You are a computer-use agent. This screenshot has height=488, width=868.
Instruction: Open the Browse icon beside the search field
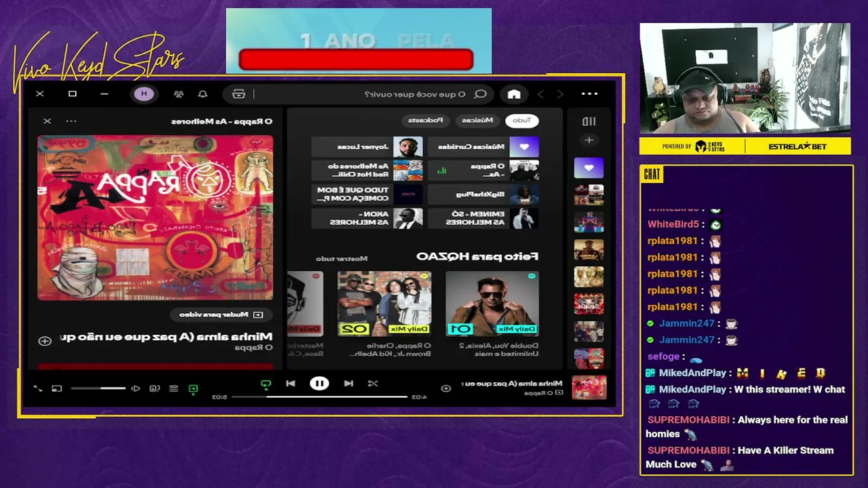coord(239,94)
